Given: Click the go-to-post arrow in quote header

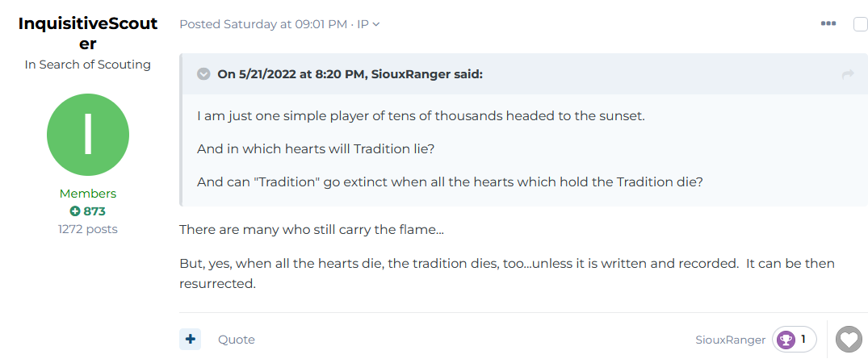Looking at the screenshot, I should click(848, 74).
